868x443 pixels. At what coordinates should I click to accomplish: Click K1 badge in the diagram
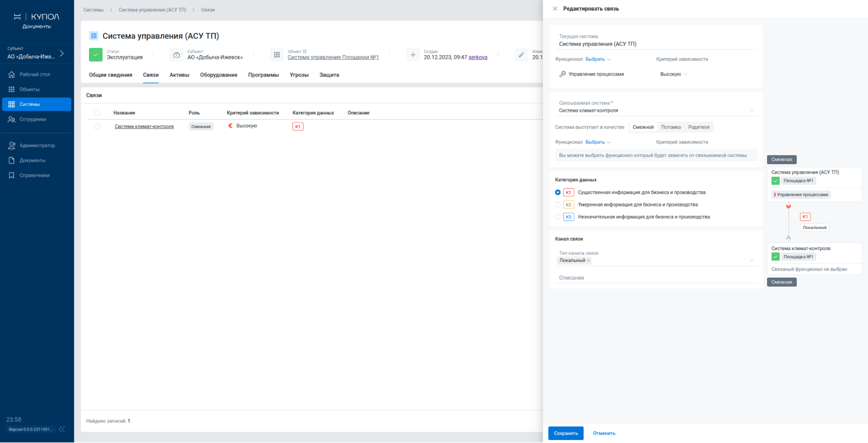pyautogui.click(x=805, y=217)
